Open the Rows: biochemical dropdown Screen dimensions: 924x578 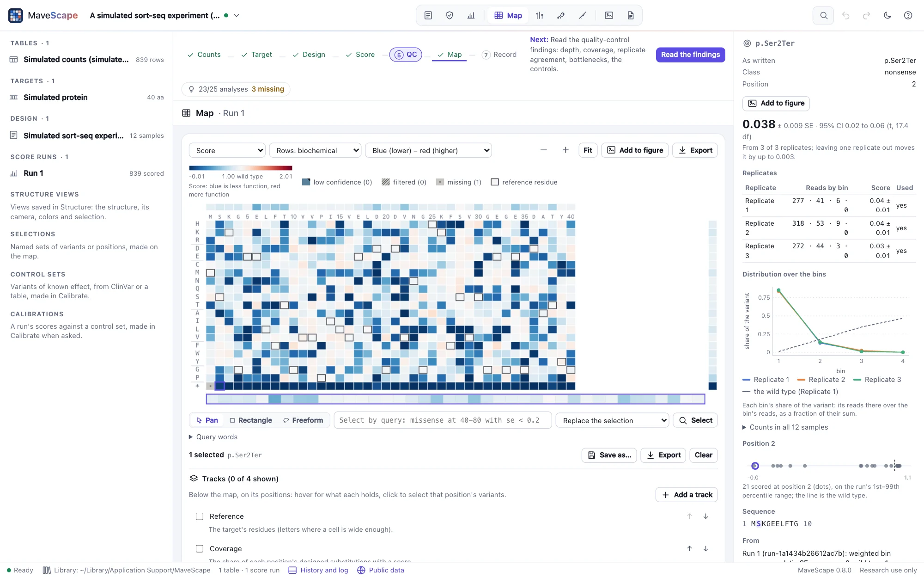pos(315,150)
